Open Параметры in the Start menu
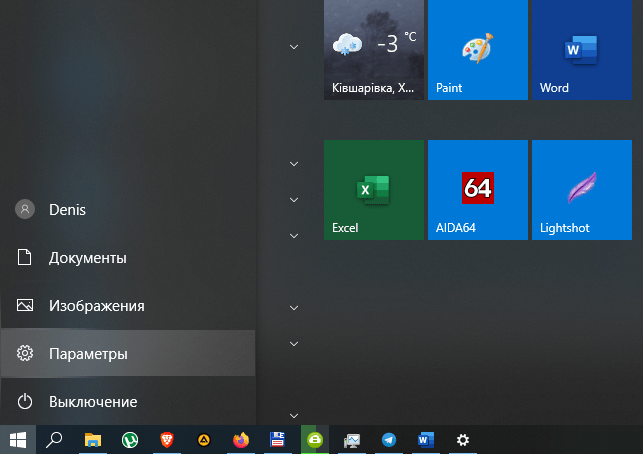 (128, 353)
